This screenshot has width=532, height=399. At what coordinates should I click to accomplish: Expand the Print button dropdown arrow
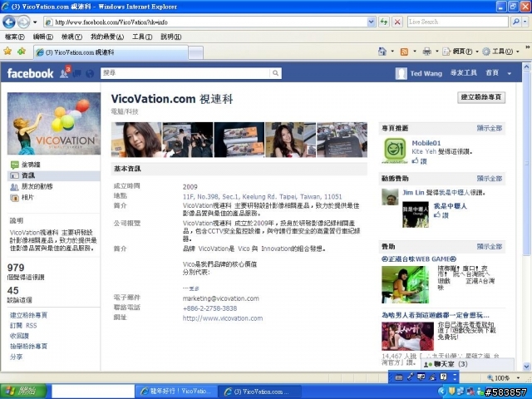(x=436, y=52)
